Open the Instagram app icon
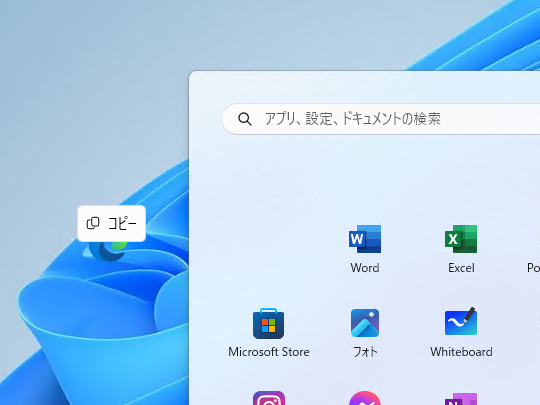Screen dimensions: 540x405 tap(269, 398)
